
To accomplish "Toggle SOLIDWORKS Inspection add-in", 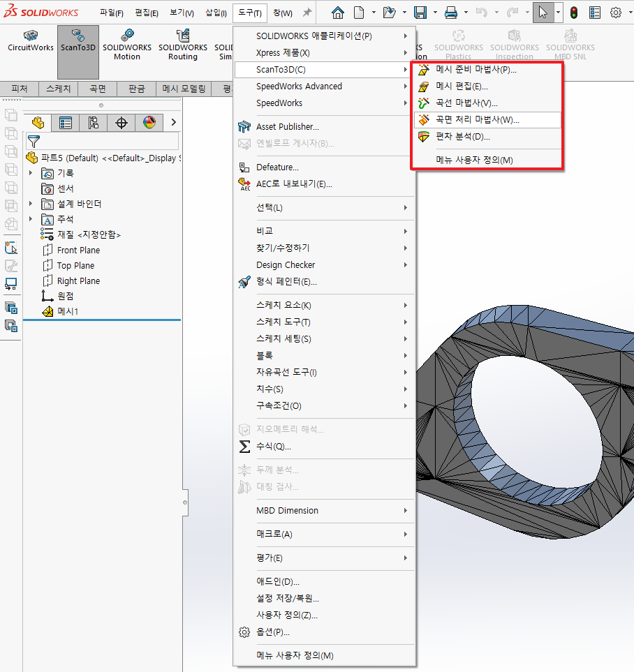I will 515,45.
